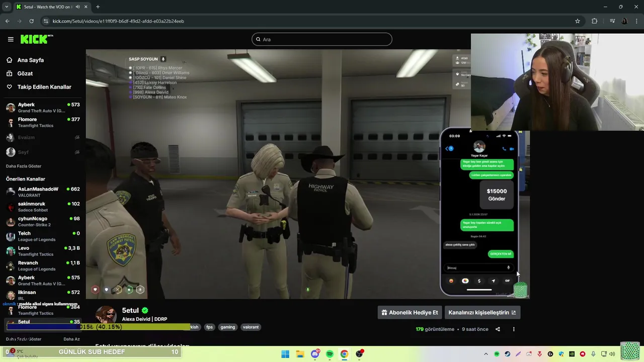Open Revanch League of Legends channel

[42, 265]
